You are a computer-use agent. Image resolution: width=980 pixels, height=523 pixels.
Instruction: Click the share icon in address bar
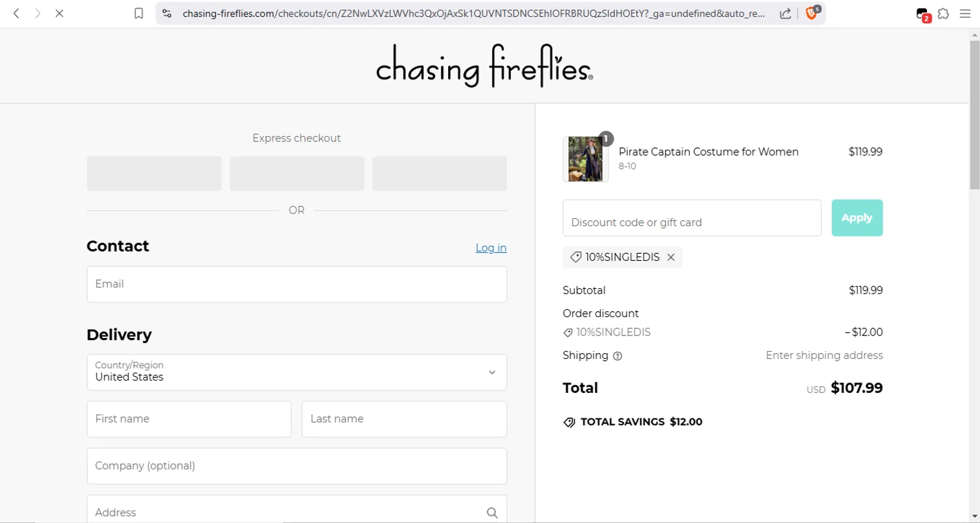(x=786, y=13)
